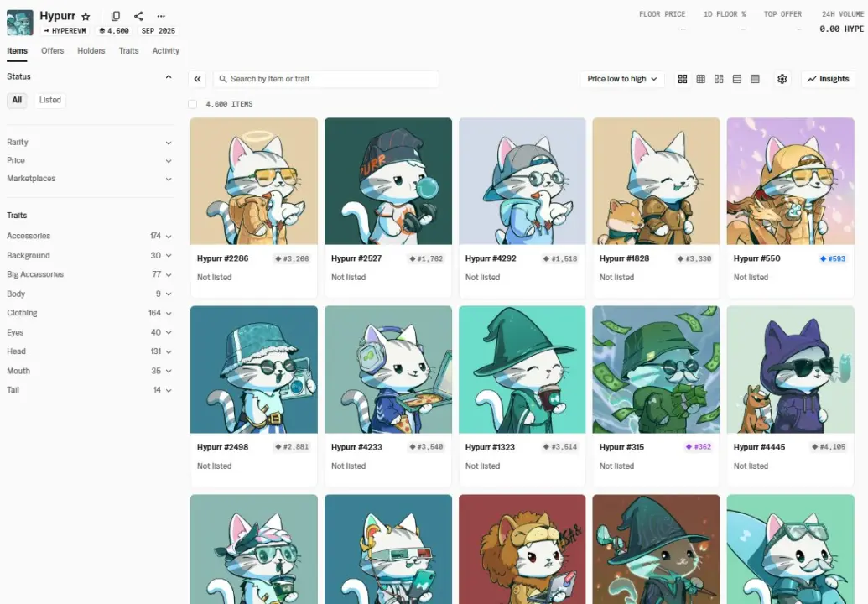Favorite the Hypurr collection with the star
This screenshot has width=868, height=604.
tap(86, 16)
